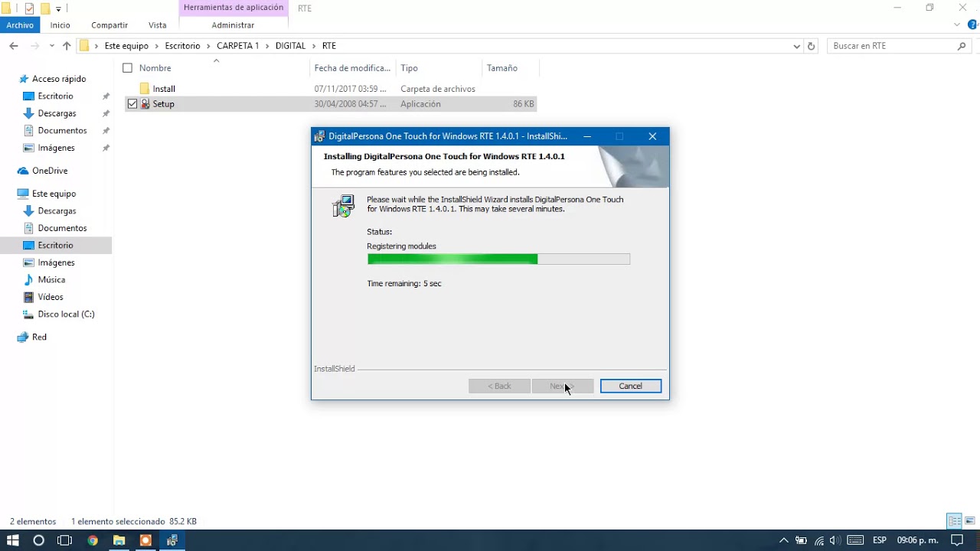Open recent locations dropdown arrow
Screen dimensions: 980x551
point(52,46)
